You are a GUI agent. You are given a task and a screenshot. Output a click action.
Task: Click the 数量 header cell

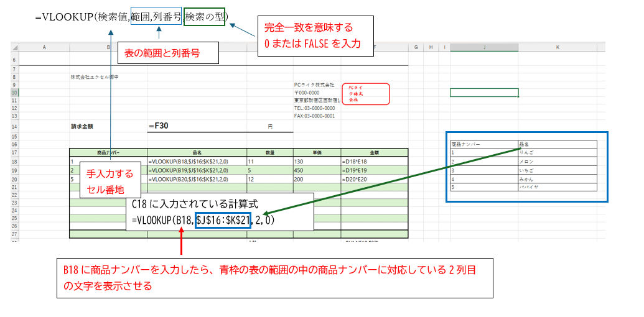pos(270,152)
